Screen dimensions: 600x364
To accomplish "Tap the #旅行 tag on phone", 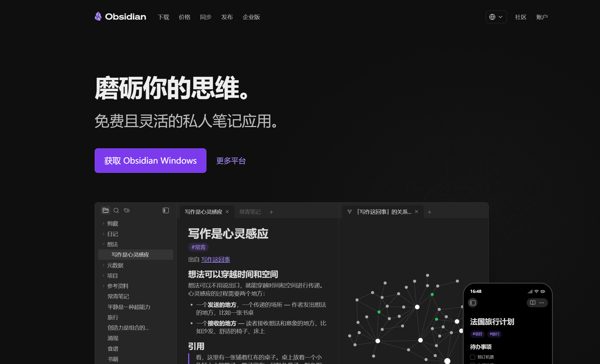I will coord(494,334).
